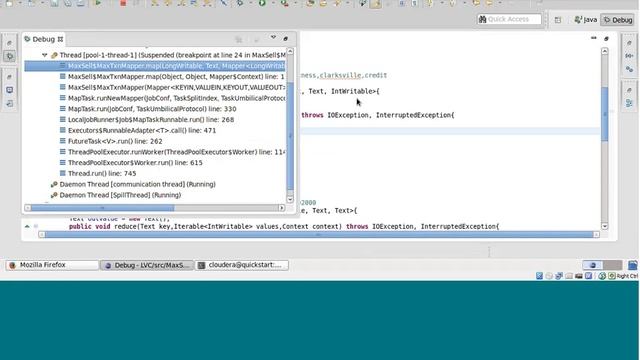The image size is (640, 360).
Task: Select Daemon Thread [communication thread] (Running)
Action: 133,184
